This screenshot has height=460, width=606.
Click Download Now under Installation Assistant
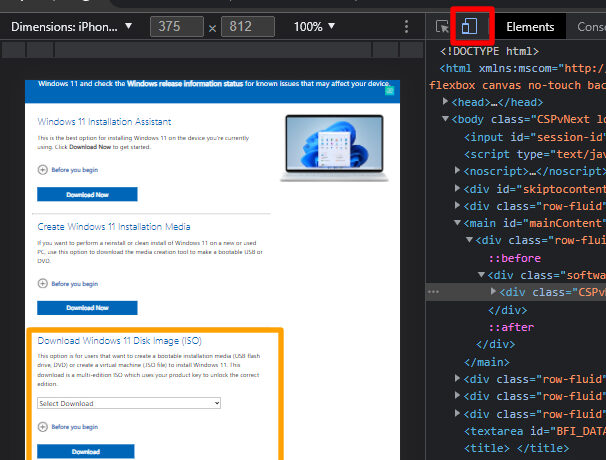click(x=87, y=194)
